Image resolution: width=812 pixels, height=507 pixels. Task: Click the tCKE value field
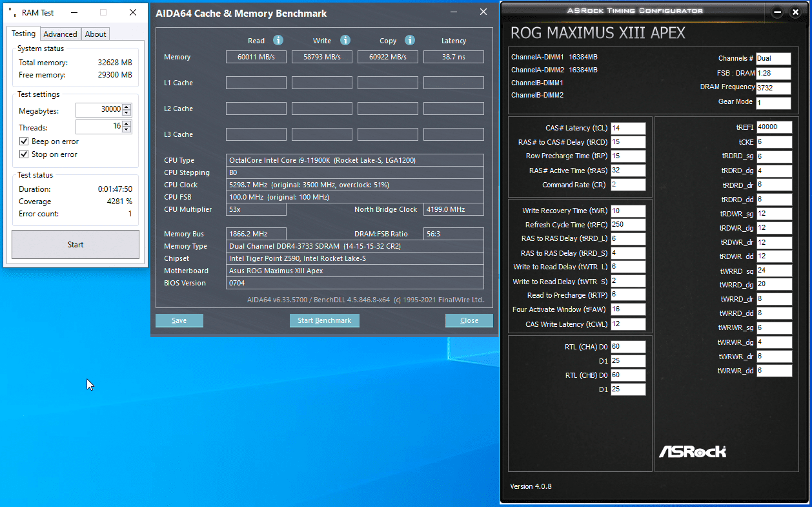tap(774, 142)
